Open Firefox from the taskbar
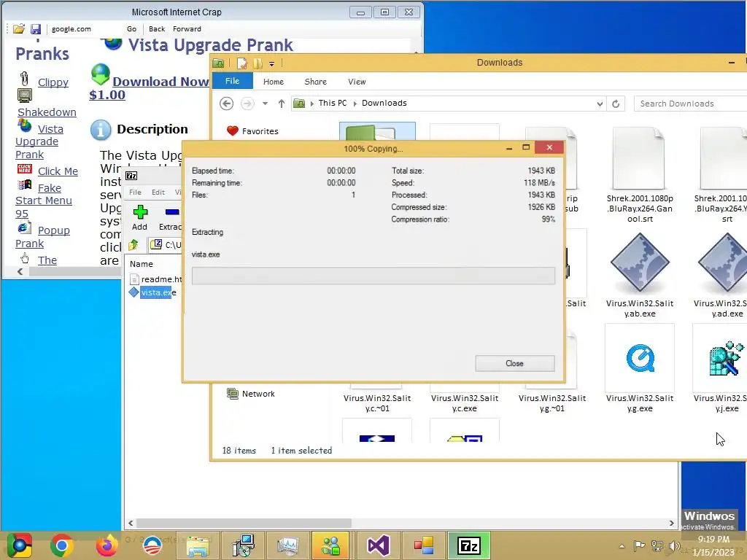The image size is (747, 560). (x=107, y=545)
